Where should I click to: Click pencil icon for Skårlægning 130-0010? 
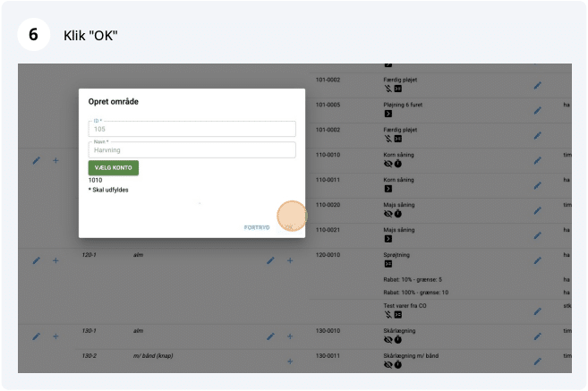point(538,336)
